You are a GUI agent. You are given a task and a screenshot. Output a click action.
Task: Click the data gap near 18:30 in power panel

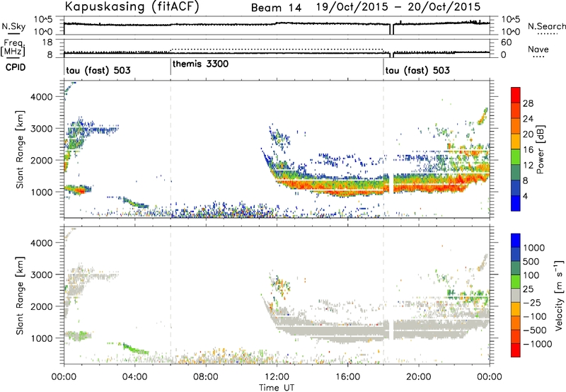point(391,184)
